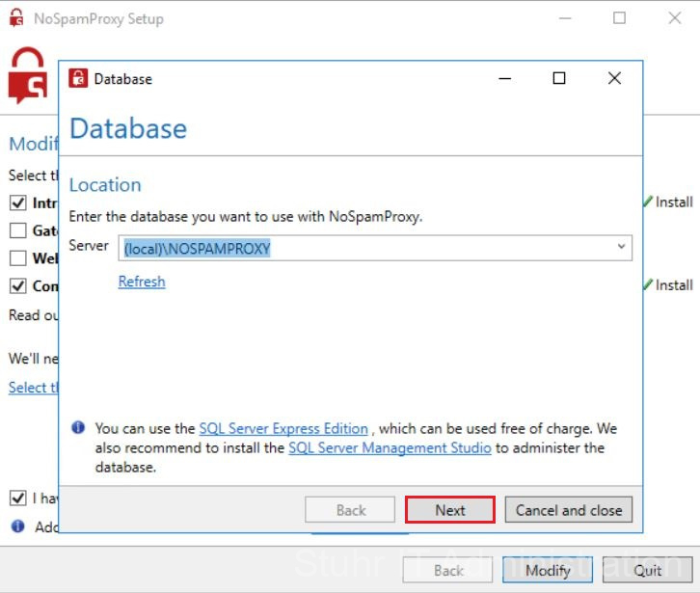The image size is (700, 593).
Task: Click the Database dialog title bar icon
Action: (x=78, y=79)
